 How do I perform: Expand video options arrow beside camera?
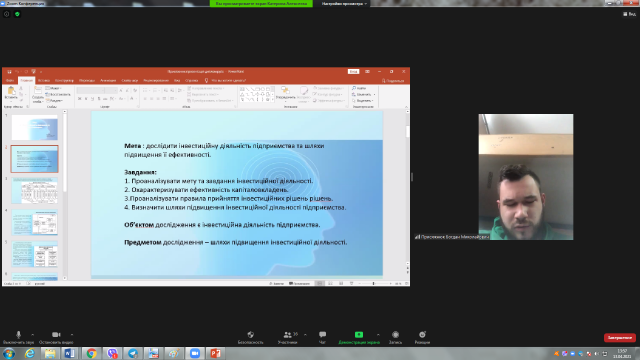point(72,335)
